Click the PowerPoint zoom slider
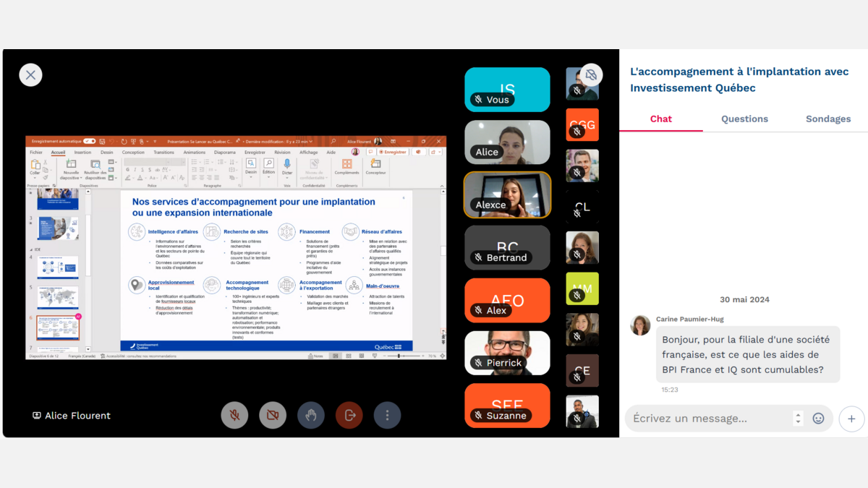 pos(399,356)
